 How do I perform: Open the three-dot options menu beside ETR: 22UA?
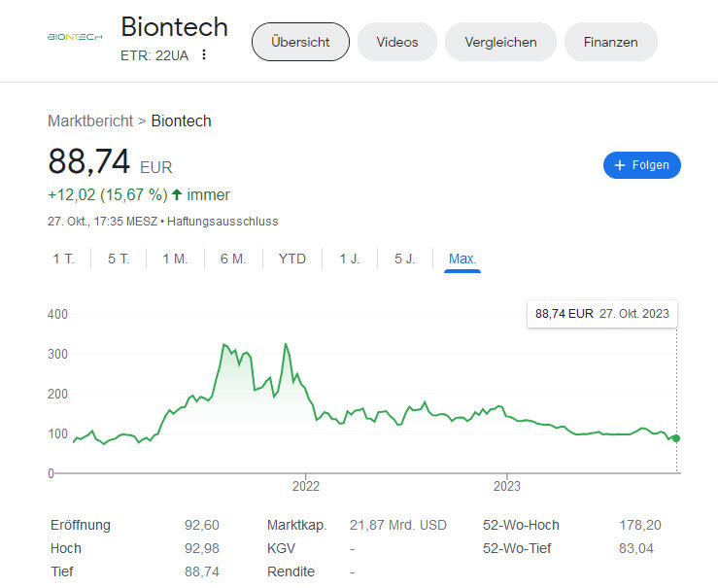(x=204, y=55)
